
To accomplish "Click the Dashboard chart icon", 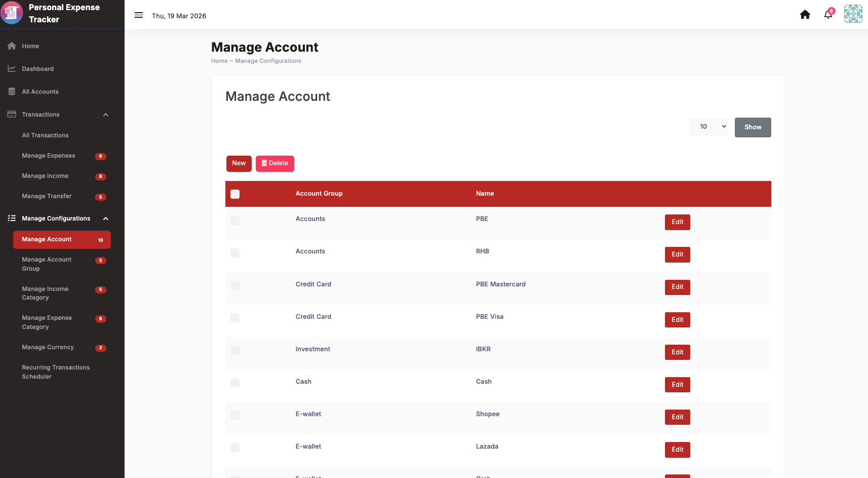I will (12, 69).
